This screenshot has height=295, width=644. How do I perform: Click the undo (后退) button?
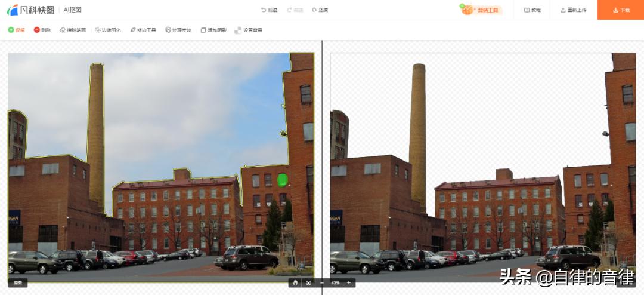[x=270, y=10]
